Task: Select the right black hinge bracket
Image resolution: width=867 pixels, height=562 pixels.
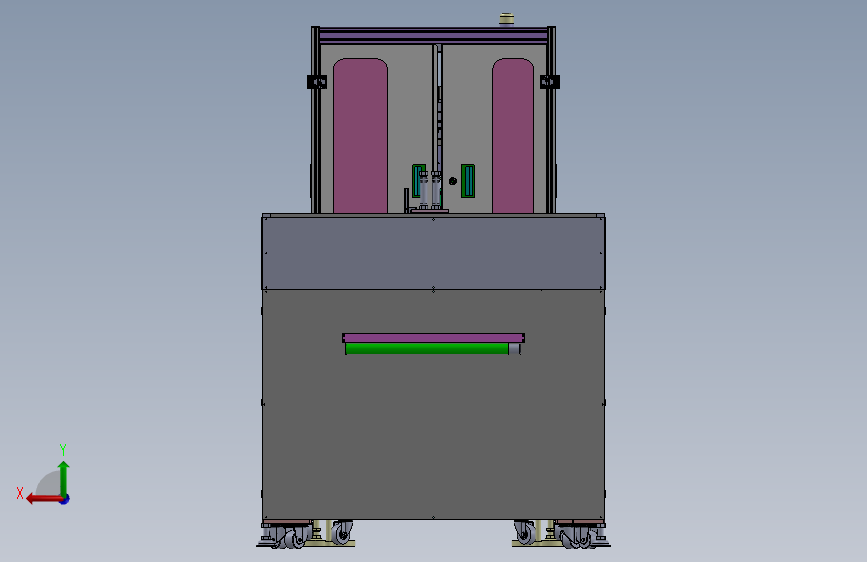Action: [550, 82]
